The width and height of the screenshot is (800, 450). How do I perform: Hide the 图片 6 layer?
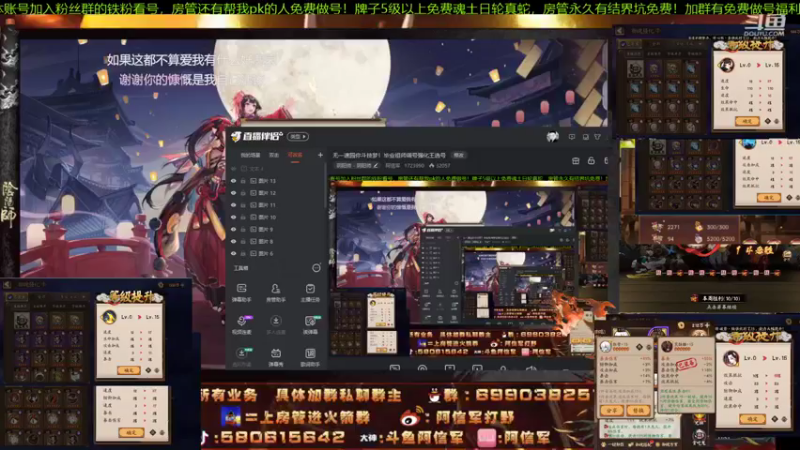[234, 254]
